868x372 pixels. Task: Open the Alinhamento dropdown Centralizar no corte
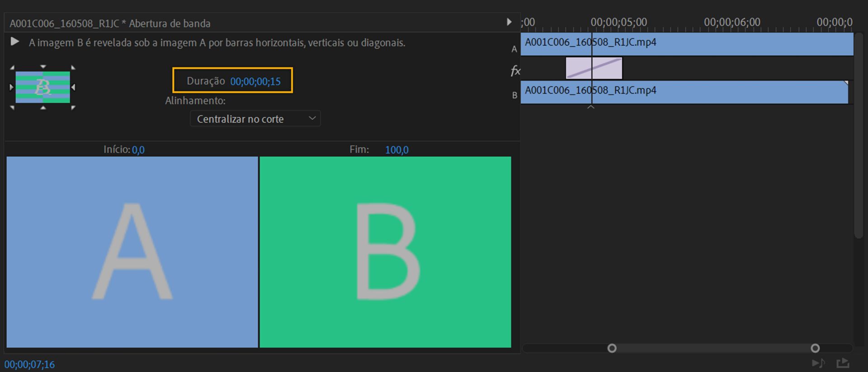point(255,119)
